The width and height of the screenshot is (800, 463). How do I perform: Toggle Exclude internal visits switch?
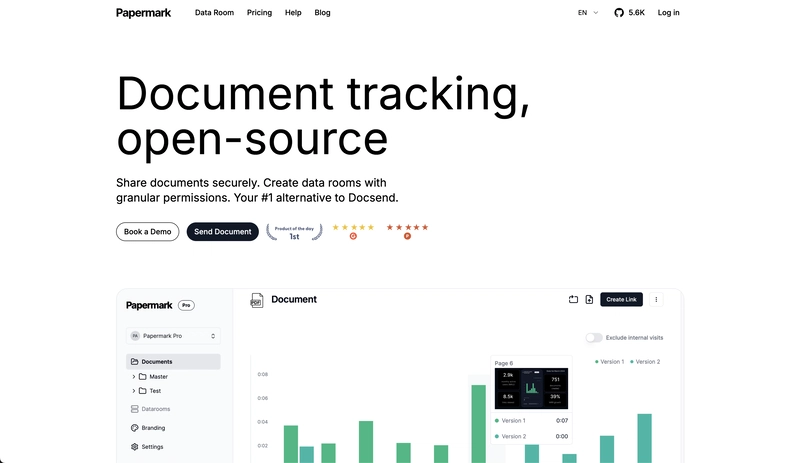[x=594, y=337]
